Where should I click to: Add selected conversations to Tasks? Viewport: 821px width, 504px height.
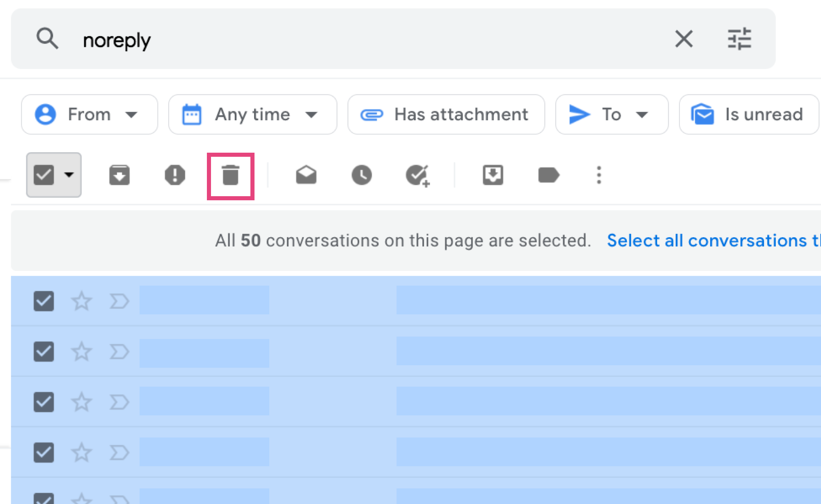click(417, 176)
